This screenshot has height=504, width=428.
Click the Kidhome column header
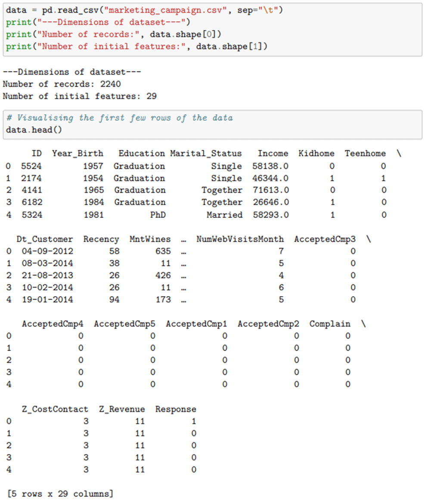tap(316, 154)
